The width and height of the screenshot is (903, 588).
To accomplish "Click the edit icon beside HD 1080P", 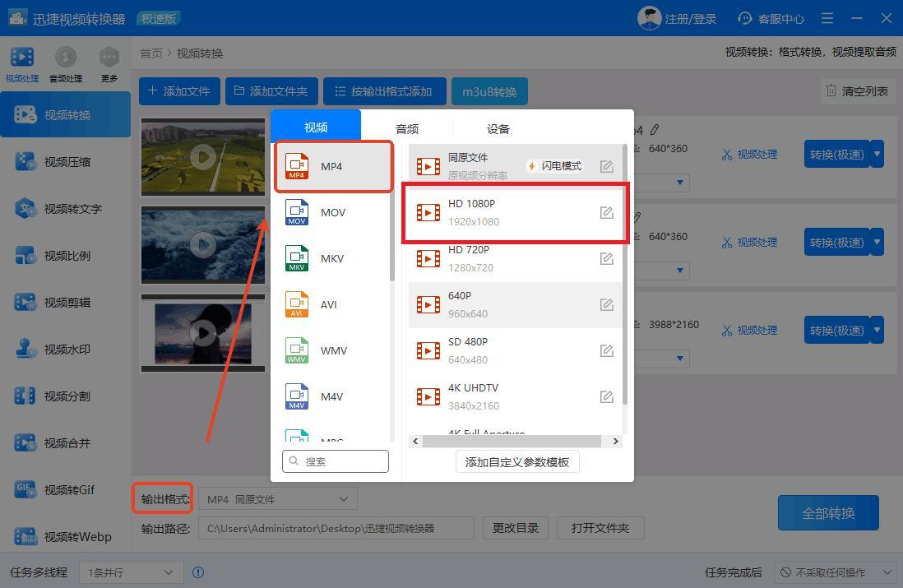I will (606, 213).
